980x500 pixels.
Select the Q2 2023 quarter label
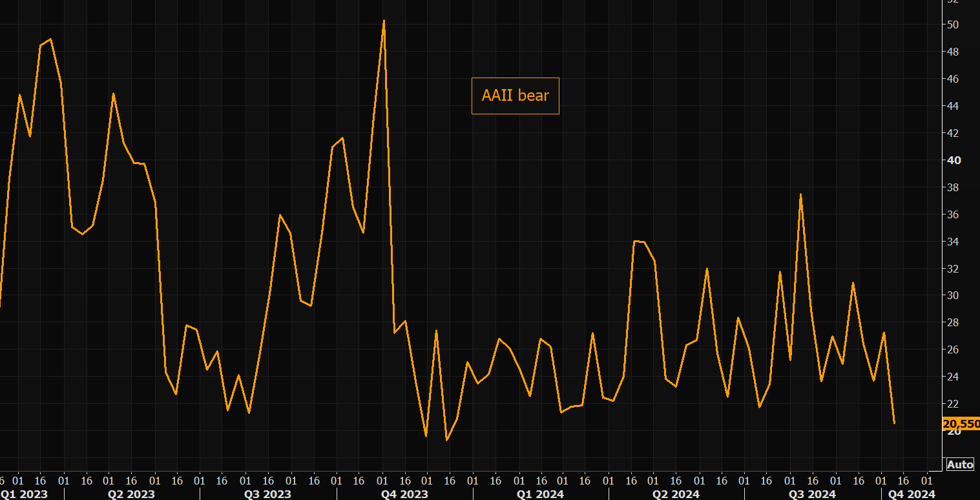pos(131,494)
